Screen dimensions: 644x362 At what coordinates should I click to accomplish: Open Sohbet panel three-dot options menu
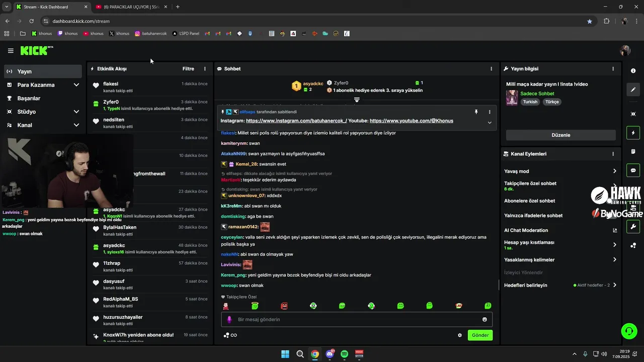pos(492,69)
